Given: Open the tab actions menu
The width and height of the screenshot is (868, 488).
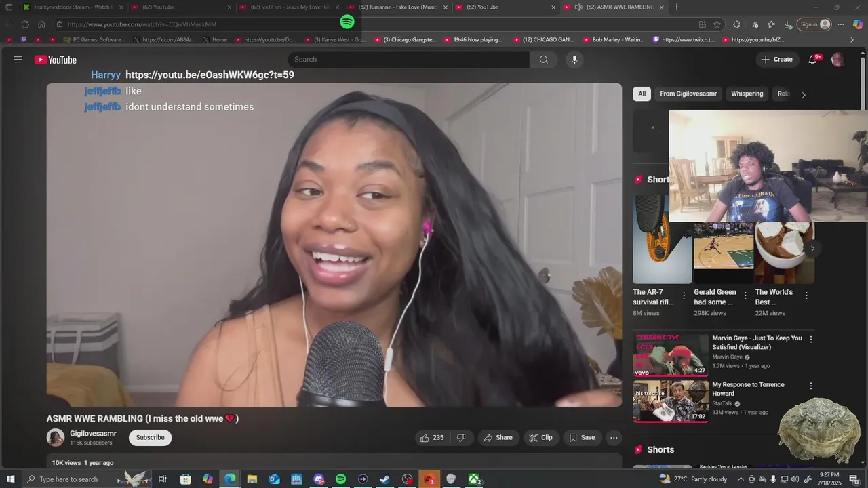Looking at the screenshot, I should coord(9,7).
